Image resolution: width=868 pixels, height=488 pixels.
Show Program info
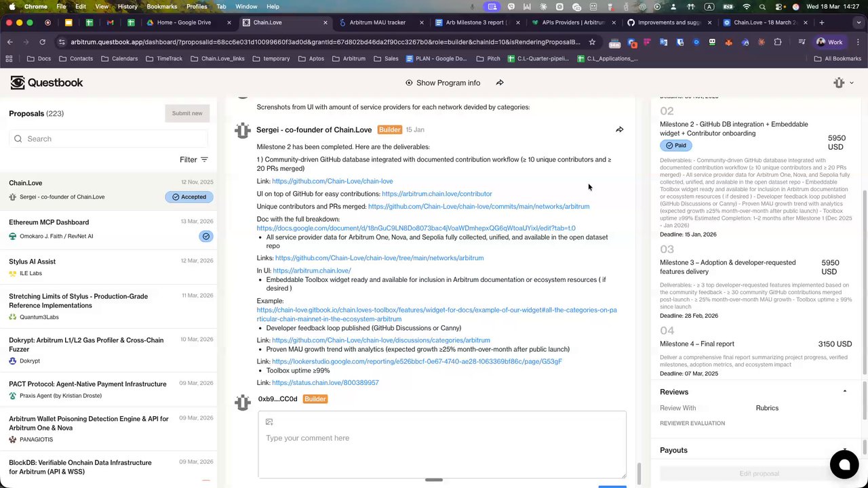coord(443,83)
